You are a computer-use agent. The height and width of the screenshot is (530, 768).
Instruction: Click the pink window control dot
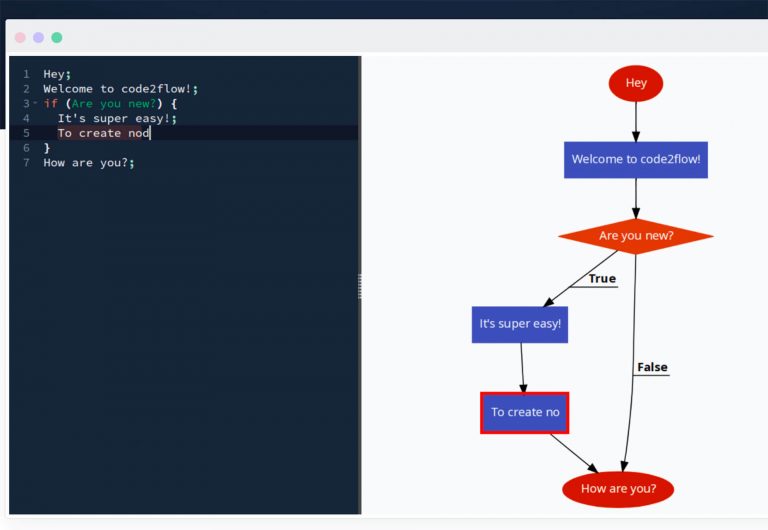(x=20, y=37)
